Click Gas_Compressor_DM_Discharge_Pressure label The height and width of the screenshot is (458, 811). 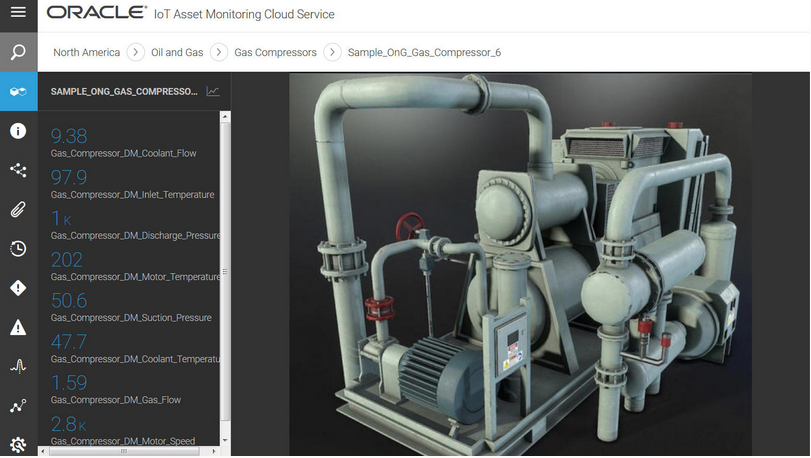(135, 236)
